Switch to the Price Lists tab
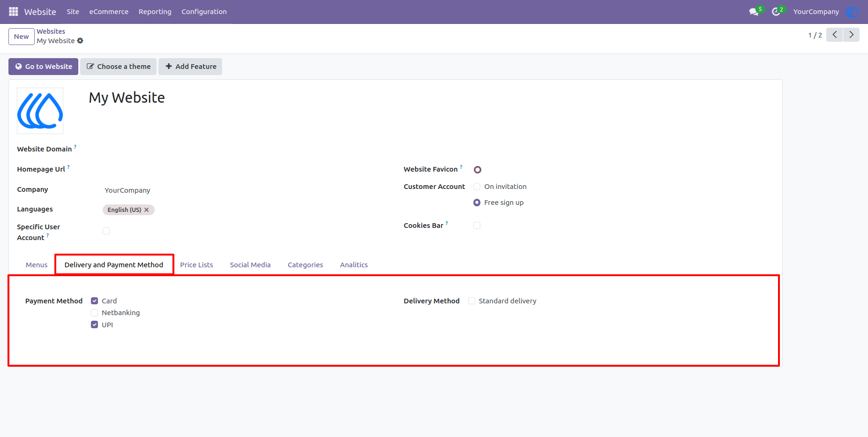This screenshot has width=868, height=437. click(196, 265)
